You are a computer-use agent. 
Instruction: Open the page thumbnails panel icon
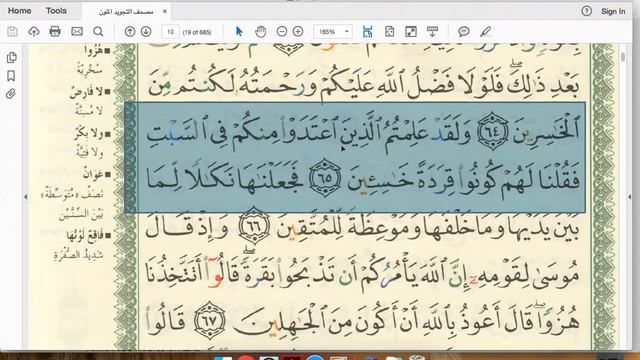tap(11, 58)
